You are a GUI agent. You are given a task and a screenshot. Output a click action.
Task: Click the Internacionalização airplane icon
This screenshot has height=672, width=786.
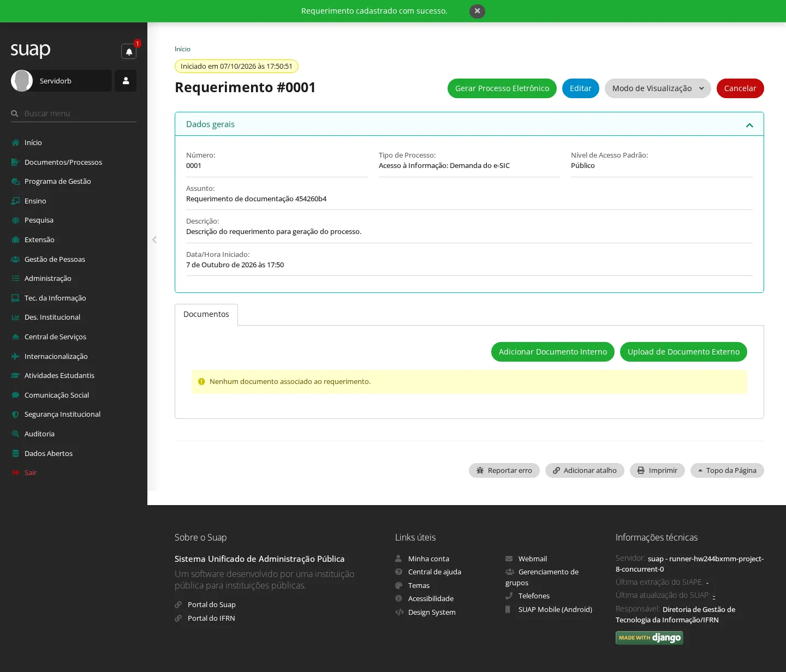[15, 356]
